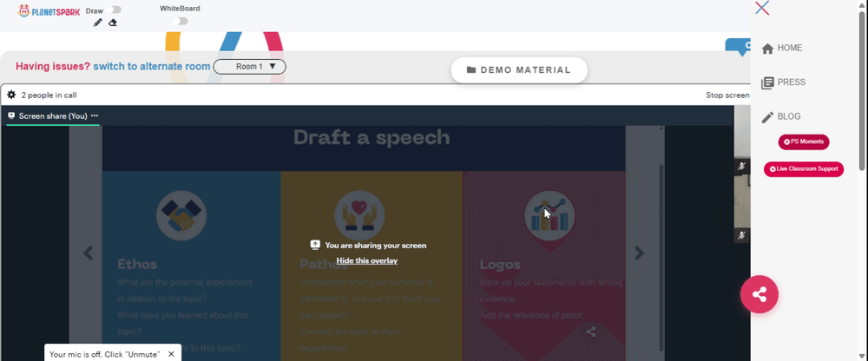Click Having issues? text
This screenshot has height=361, width=868.
pyautogui.click(x=53, y=67)
